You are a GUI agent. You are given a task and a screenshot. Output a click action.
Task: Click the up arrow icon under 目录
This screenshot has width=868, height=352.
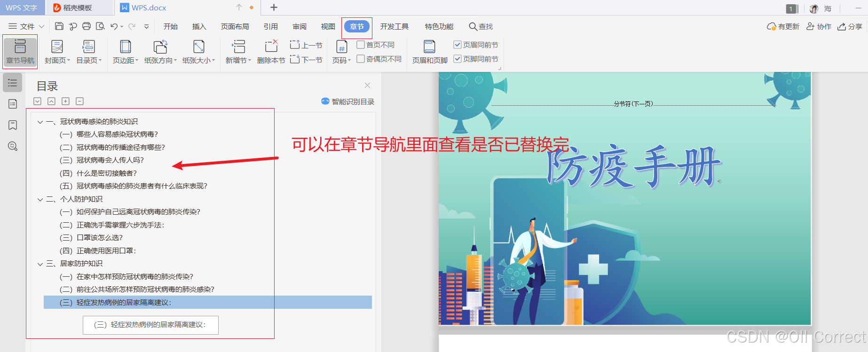(x=52, y=101)
